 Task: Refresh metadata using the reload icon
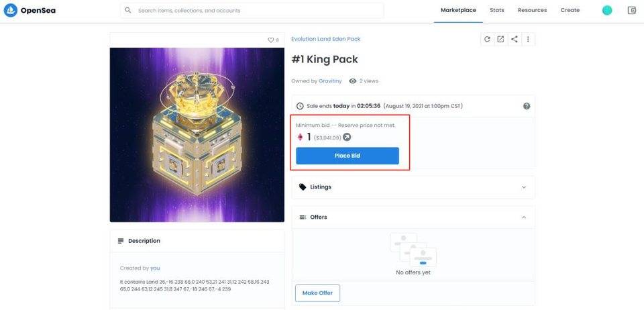click(x=487, y=39)
